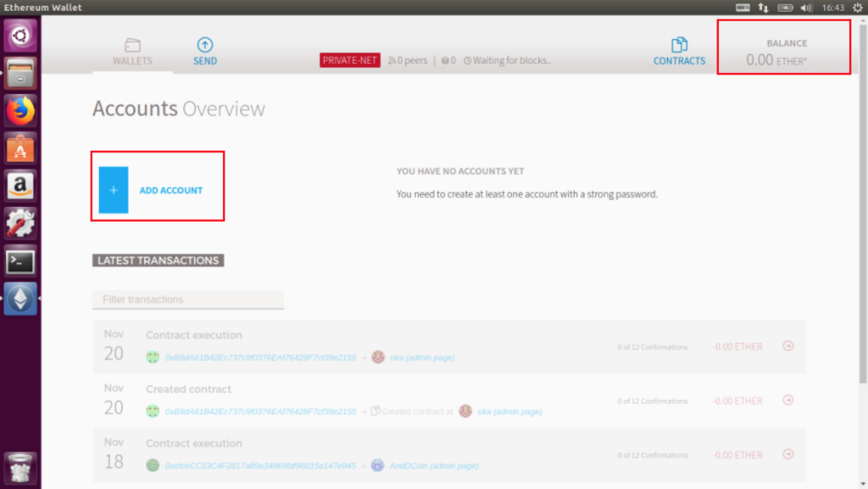Click sender identicon in Nov 20 Contract execution row
868x489 pixels.
point(153,357)
